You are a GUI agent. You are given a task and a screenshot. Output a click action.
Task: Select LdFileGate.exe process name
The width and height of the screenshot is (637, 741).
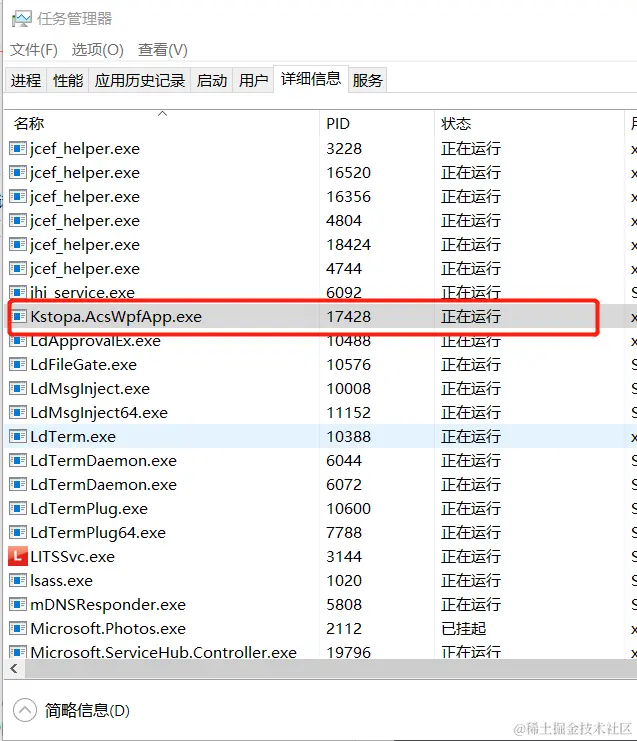(83, 364)
